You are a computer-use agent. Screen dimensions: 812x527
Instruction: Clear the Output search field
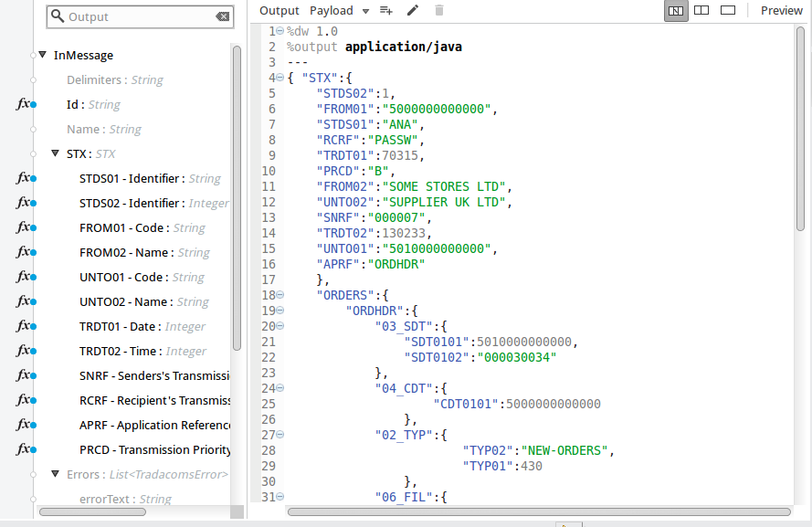click(x=223, y=16)
